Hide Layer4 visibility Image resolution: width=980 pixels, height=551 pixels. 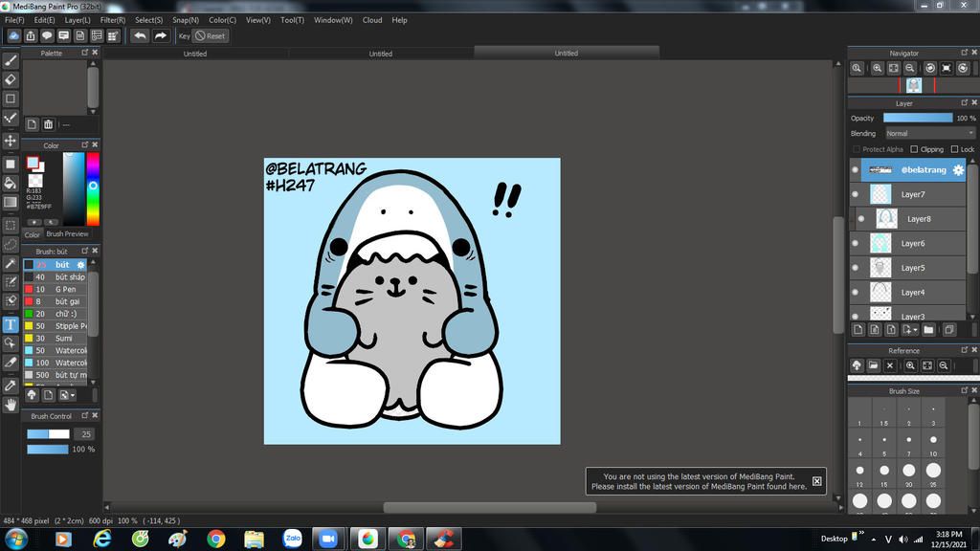pos(856,292)
